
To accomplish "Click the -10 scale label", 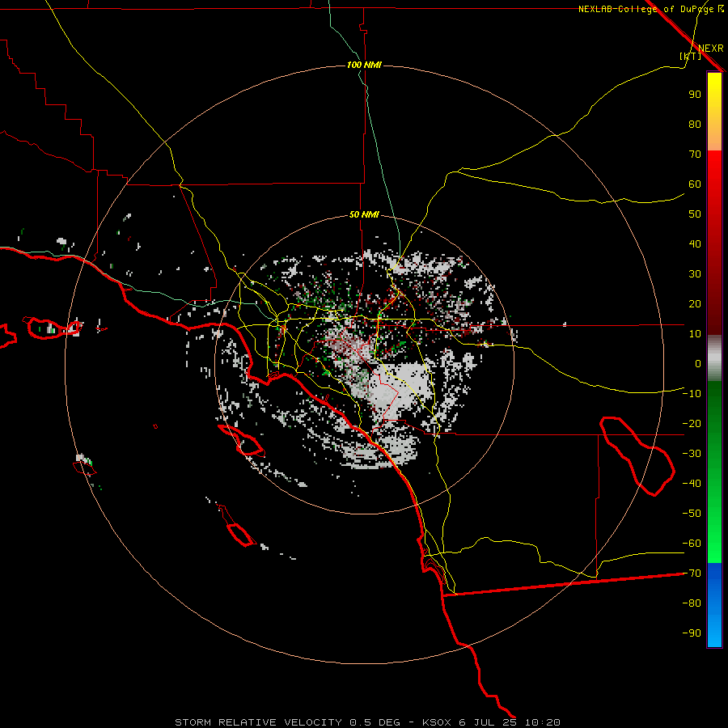I will click(x=692, y=394).
